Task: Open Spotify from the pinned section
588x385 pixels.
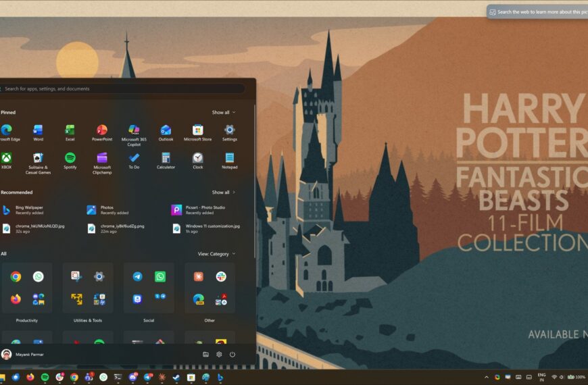Action: [x=70, y=161]
